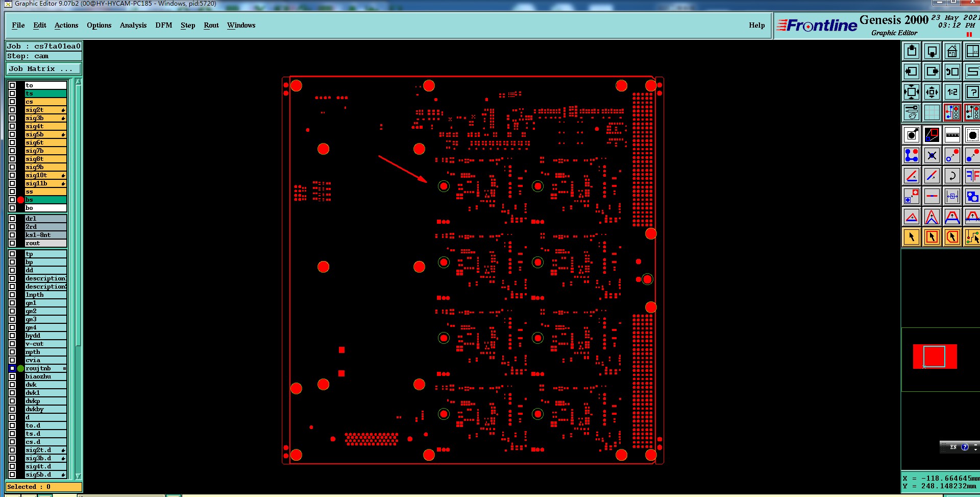Click the rotate curved arrow icon
Viewport: 980px width, 497px height.
(952, 176)
